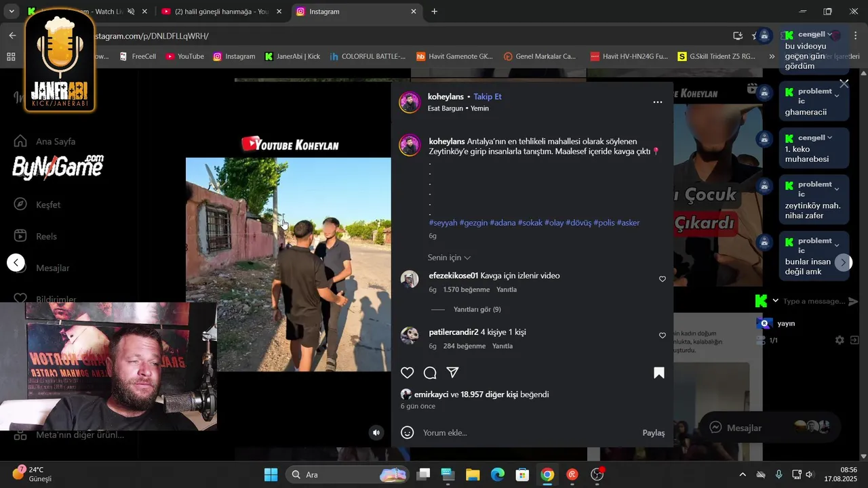
Task: Click Paylaş to post comment
Action: 654,433
